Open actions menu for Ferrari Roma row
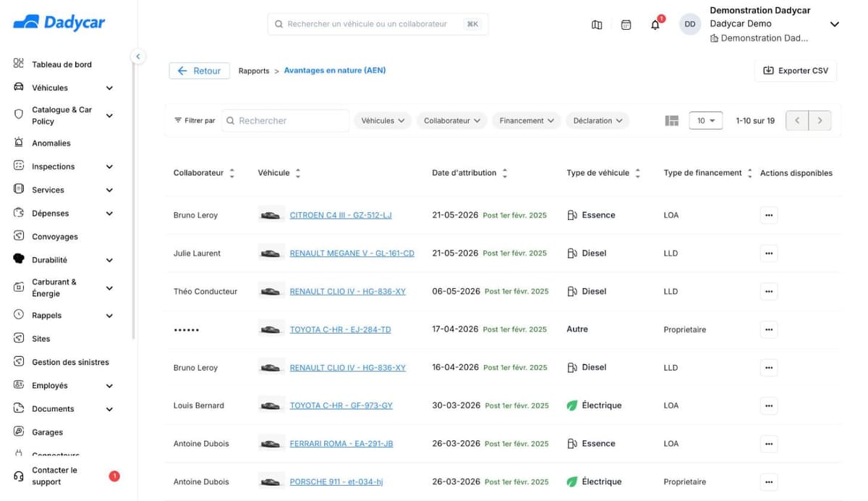868x501 pixels. [769, 444]
